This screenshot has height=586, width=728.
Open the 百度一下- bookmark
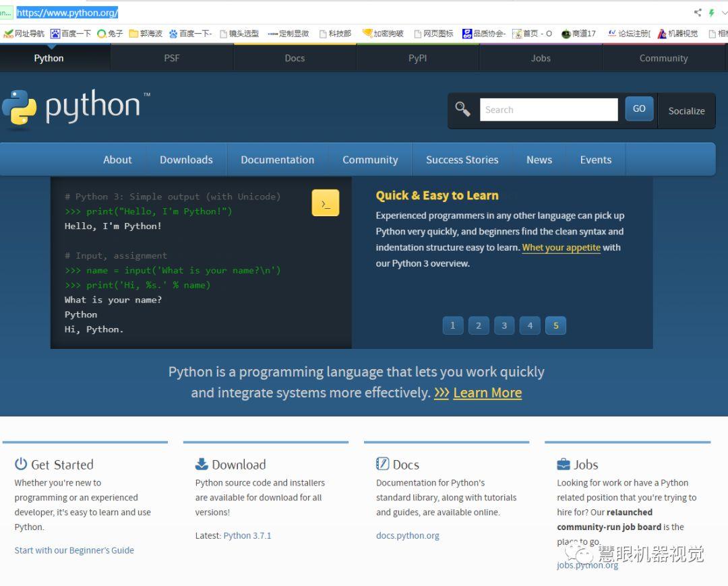[190, 34]
